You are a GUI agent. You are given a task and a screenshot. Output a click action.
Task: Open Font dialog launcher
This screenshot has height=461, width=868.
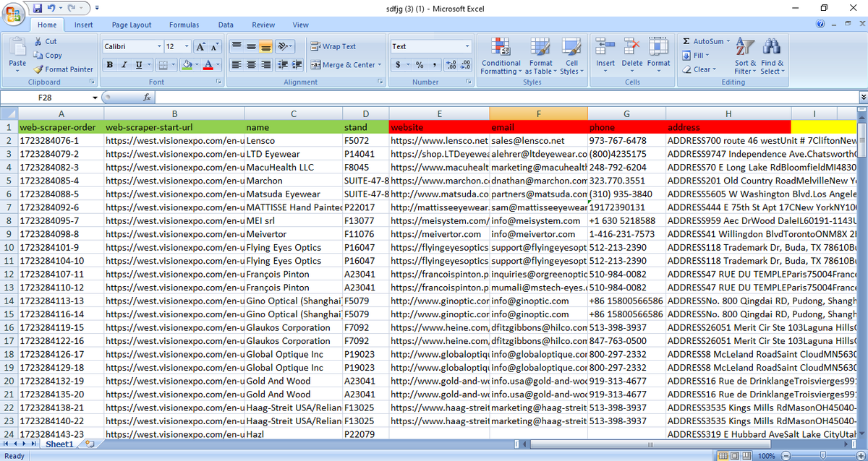(x=221, y=82)
